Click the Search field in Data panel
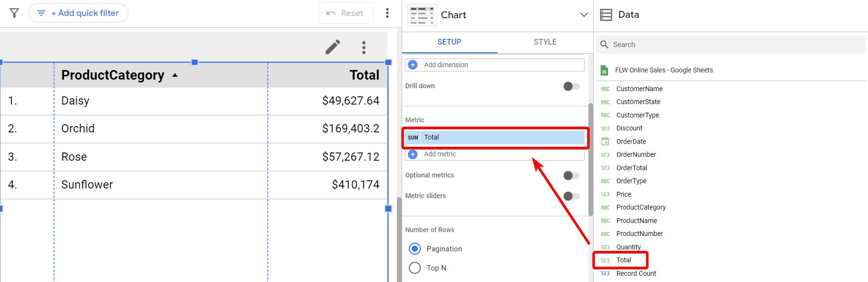868x282 pixels. coord(731,45)
